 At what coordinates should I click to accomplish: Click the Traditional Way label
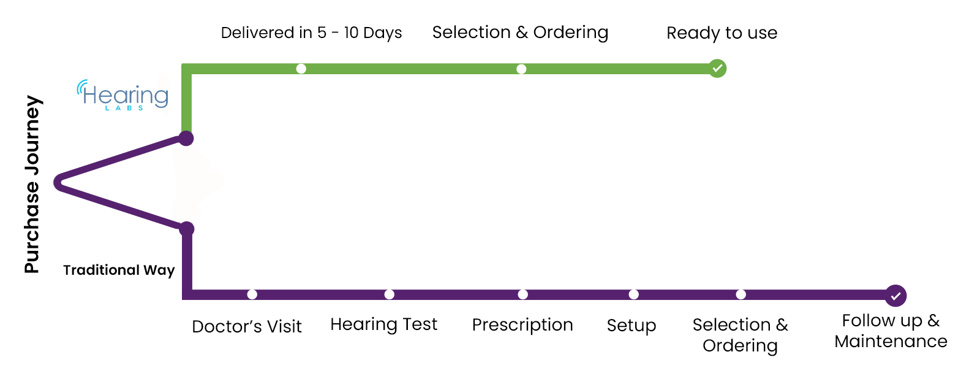119,270
